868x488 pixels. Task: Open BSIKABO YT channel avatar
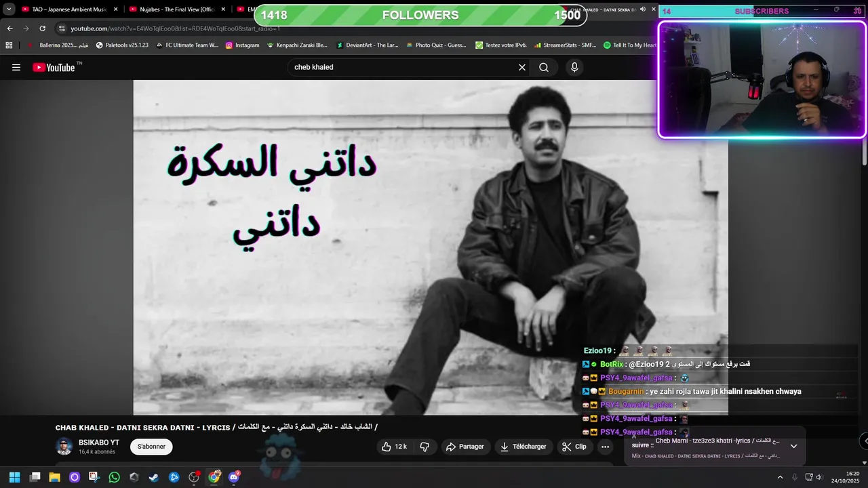click(64, 447)
